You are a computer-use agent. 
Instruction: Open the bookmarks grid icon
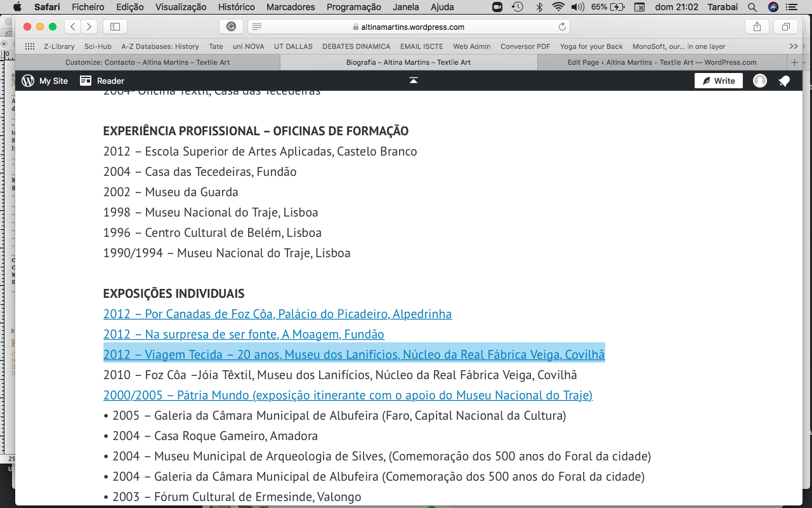tap(30, 46)
